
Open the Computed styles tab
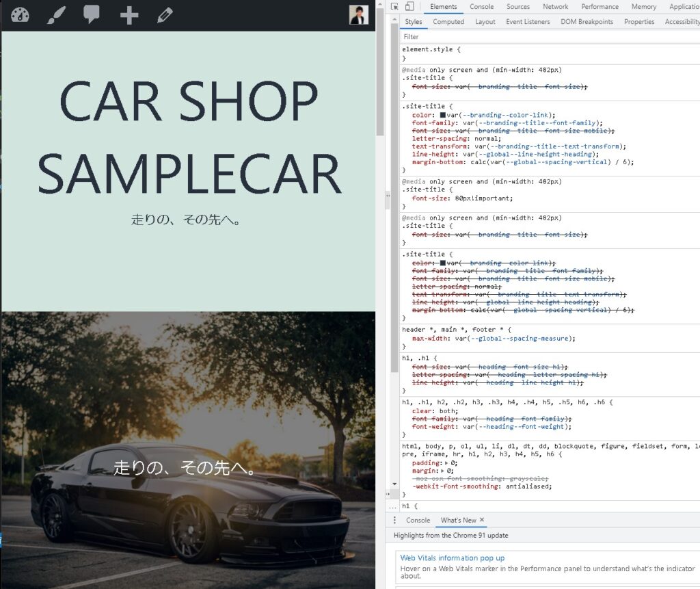(x=448, y=22)
